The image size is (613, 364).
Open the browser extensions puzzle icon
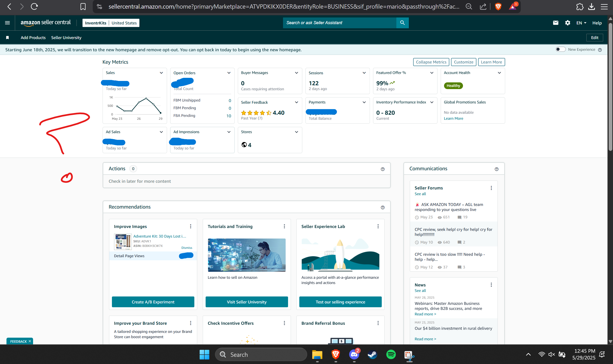(x=579, y=6)
